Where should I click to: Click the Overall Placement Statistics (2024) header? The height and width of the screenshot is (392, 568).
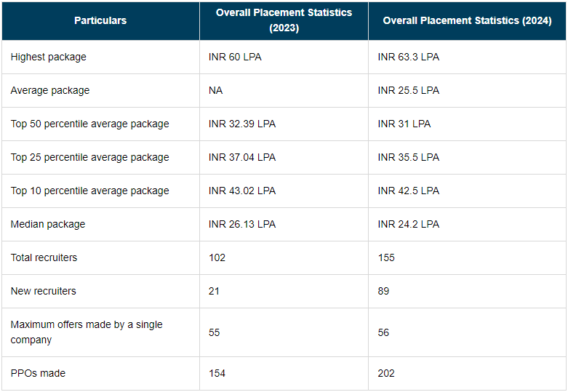coord(468,20)
